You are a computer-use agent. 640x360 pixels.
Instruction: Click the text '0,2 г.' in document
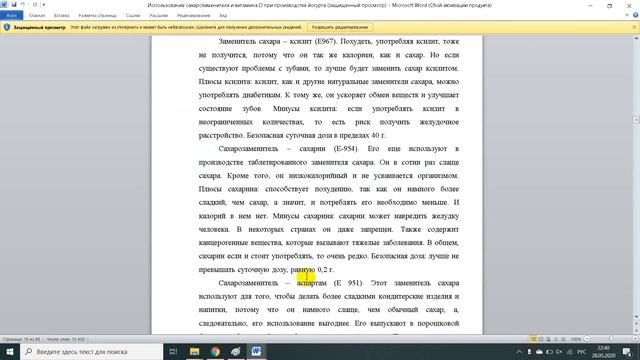(326, 269)
